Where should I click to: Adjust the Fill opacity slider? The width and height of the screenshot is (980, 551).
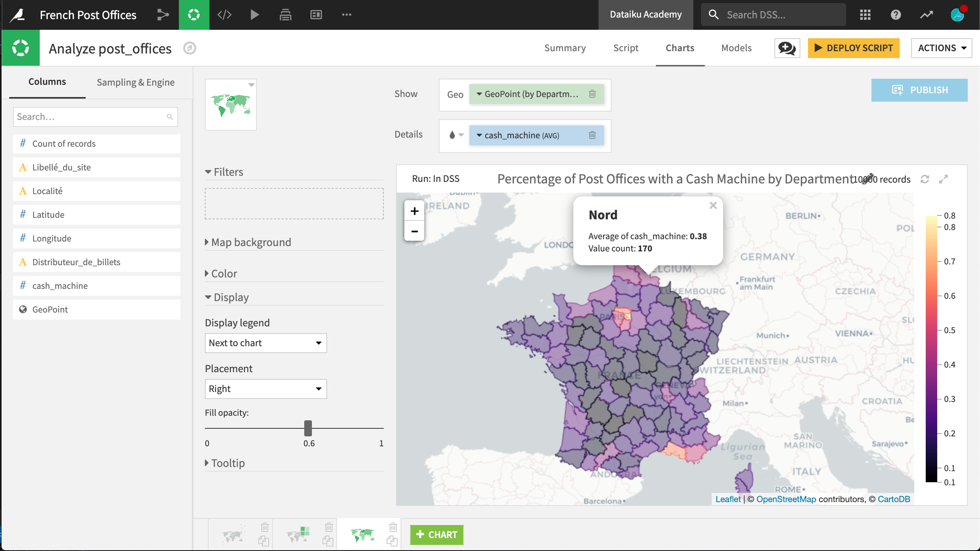pyautogui.click(x=308, y=429)
